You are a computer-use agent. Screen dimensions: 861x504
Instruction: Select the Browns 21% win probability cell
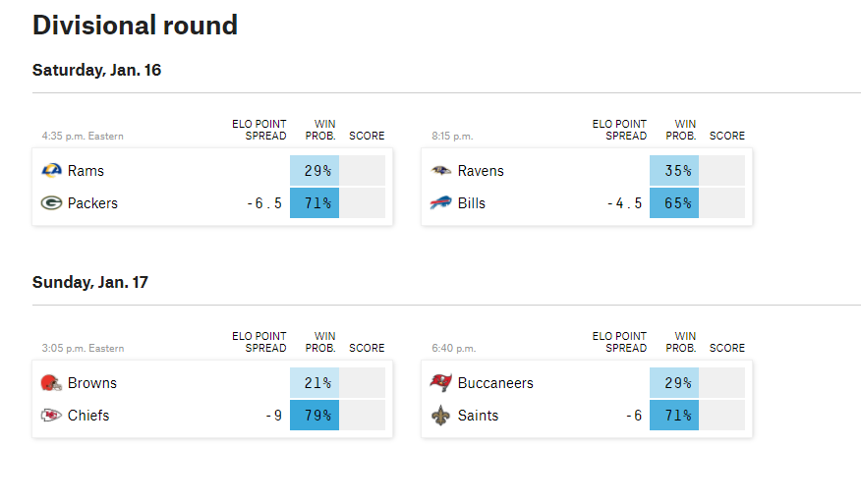315,383
